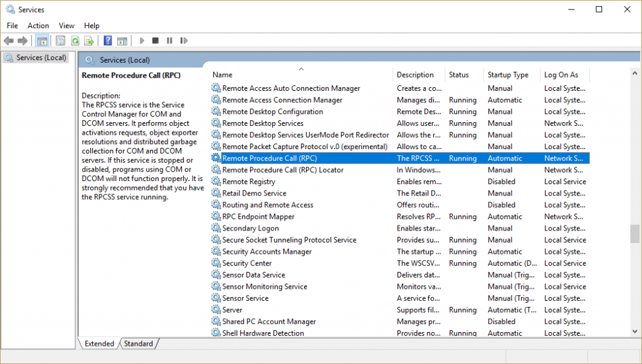
Task: Click the Forward arrow toolbar icon
Action: pyautogui.click(x=23, y=41)
